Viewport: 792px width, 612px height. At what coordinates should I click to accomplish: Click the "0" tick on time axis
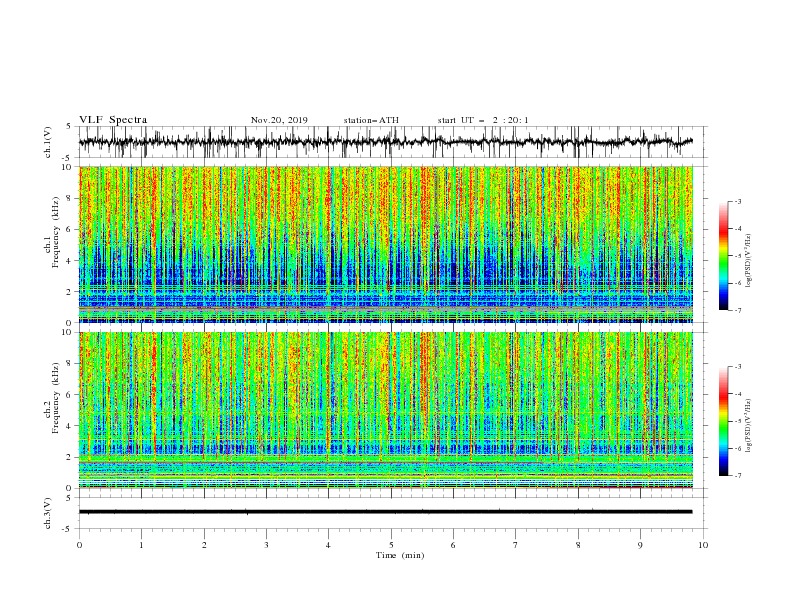(x=79, y=545)
